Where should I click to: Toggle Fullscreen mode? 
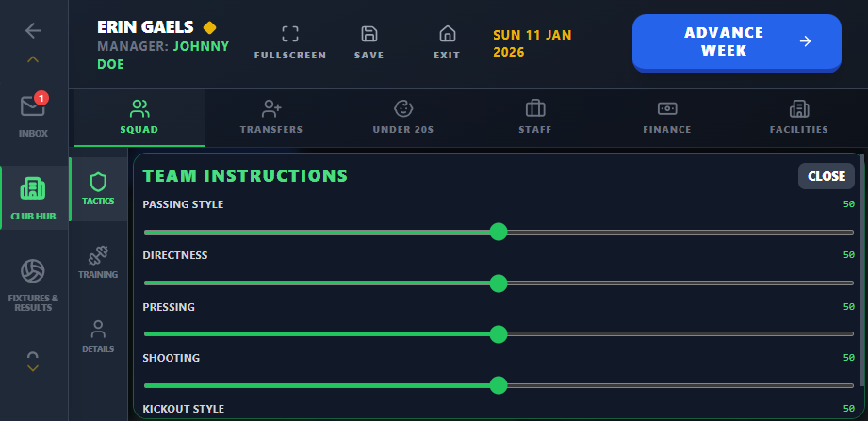[x=290, y=42]
